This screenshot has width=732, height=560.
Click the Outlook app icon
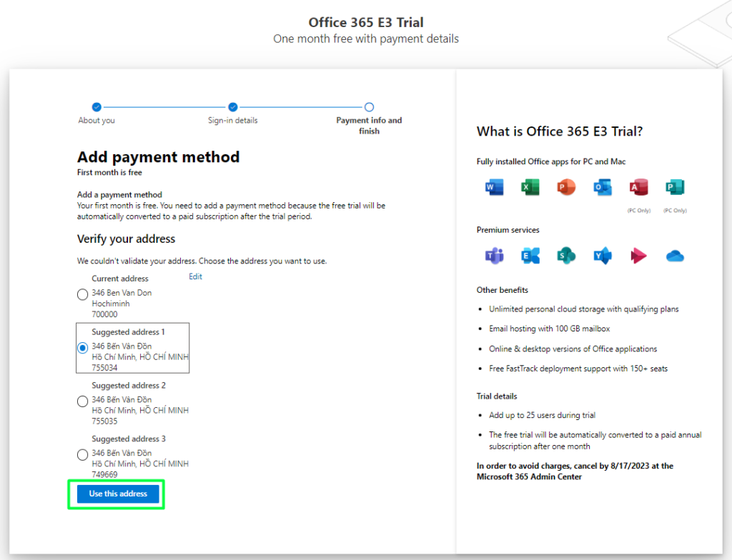[x=602, y=188]
